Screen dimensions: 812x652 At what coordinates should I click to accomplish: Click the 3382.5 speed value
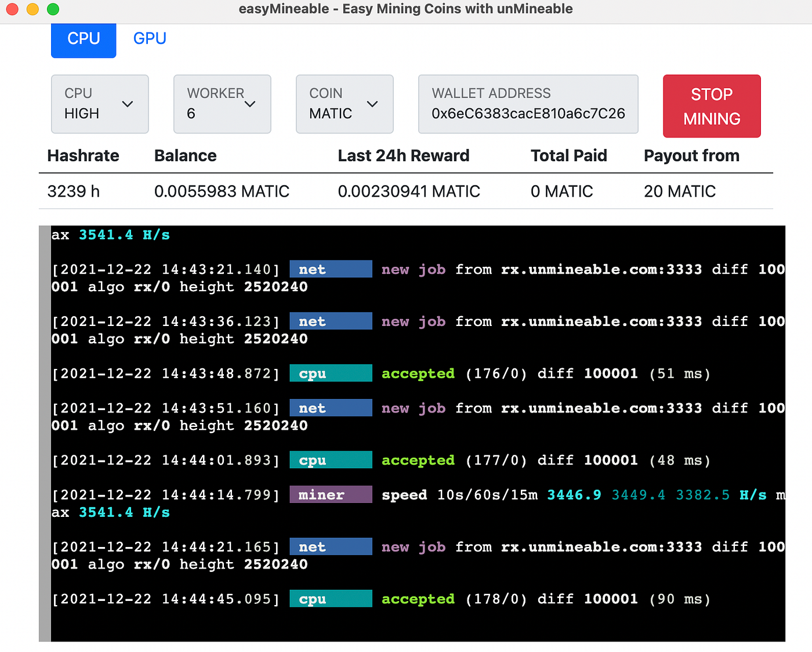pyautogui.click(x=703, y=495)
